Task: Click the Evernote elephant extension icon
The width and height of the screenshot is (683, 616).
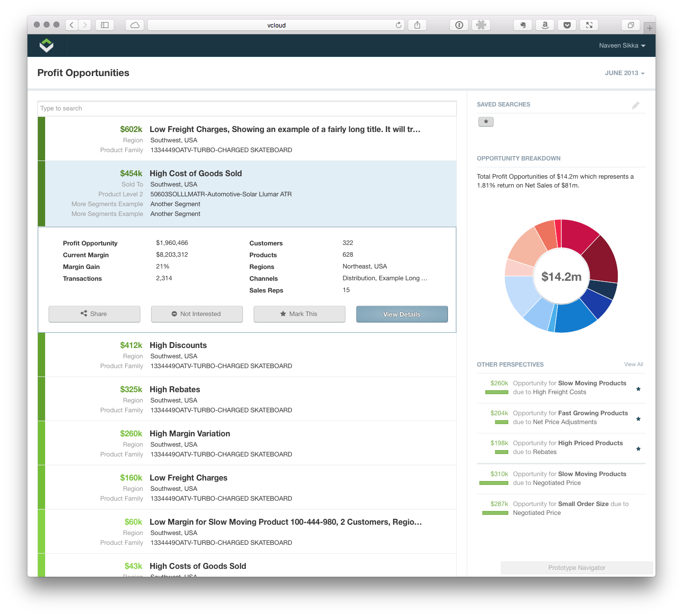Action: coord(523,25)
